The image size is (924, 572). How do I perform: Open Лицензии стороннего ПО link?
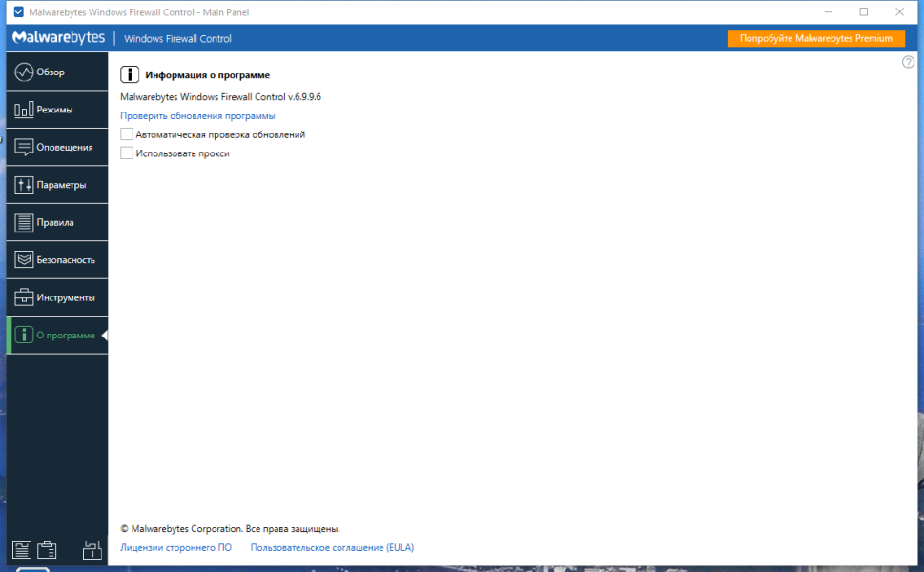tap(175, 547)
